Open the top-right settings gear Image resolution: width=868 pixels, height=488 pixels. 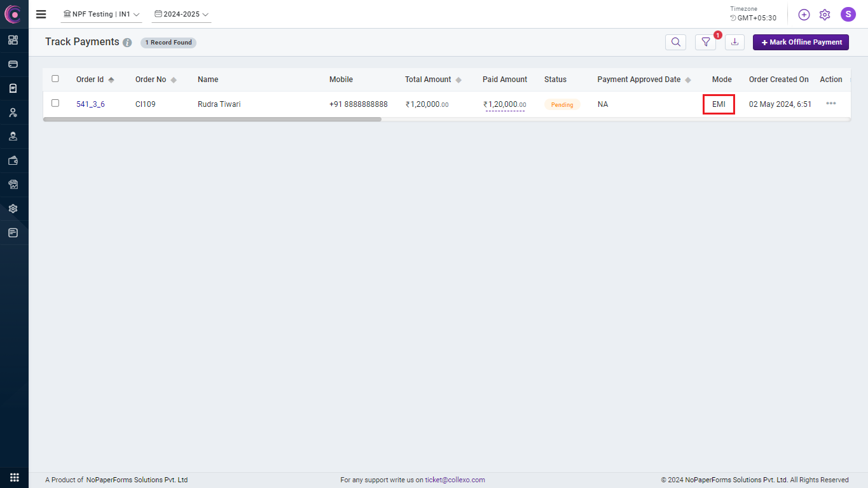(825, 15)
